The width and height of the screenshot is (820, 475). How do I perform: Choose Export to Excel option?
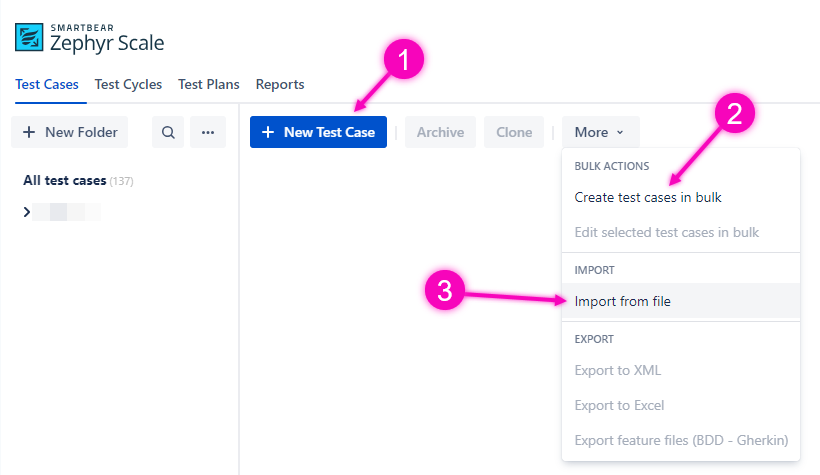click(619, 405)
